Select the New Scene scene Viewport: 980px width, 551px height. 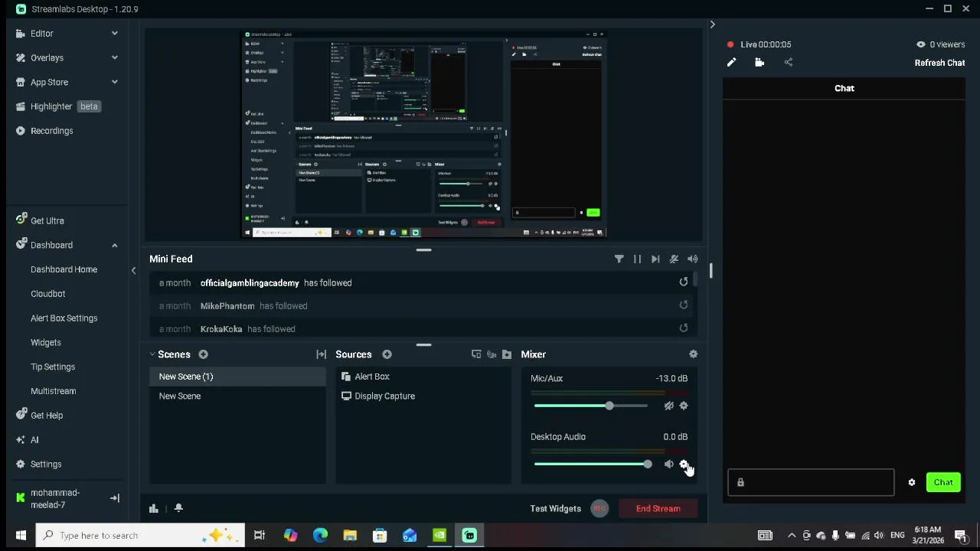pos(237,396)
